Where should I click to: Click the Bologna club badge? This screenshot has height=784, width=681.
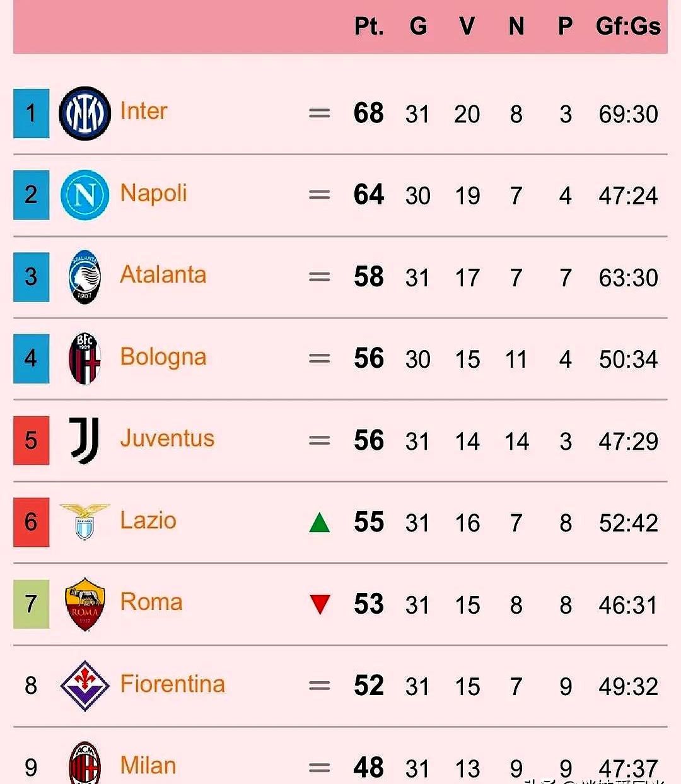coord(84,358)
